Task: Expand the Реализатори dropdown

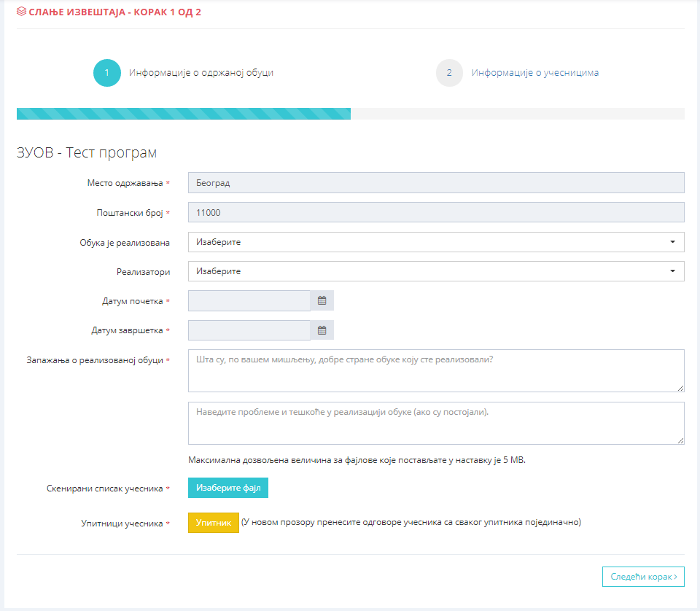Action: click(435, 271)
